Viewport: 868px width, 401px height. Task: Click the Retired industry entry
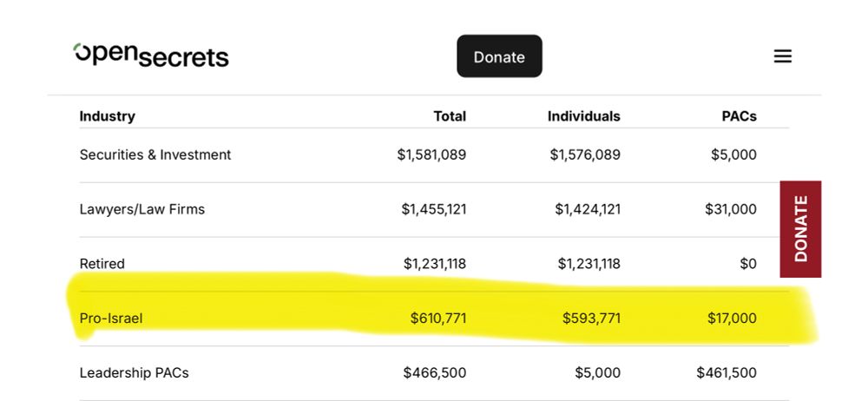(x=102, y=264)
